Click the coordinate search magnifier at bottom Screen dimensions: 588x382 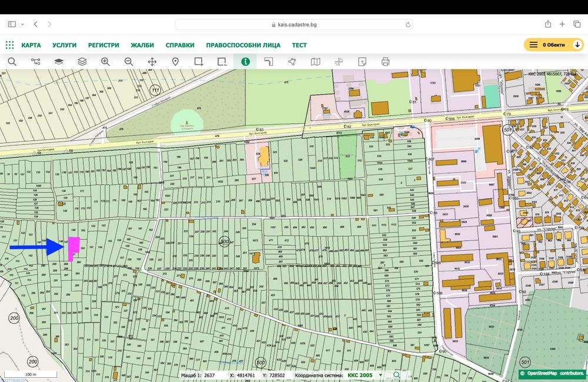point(396,375)
